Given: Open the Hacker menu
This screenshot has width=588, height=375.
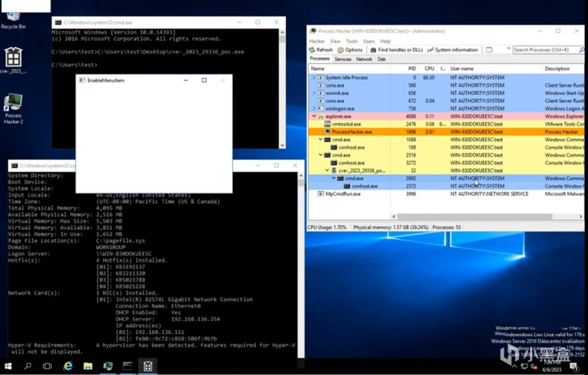Looking at the screenshot, I should click(x=317, y=41).
